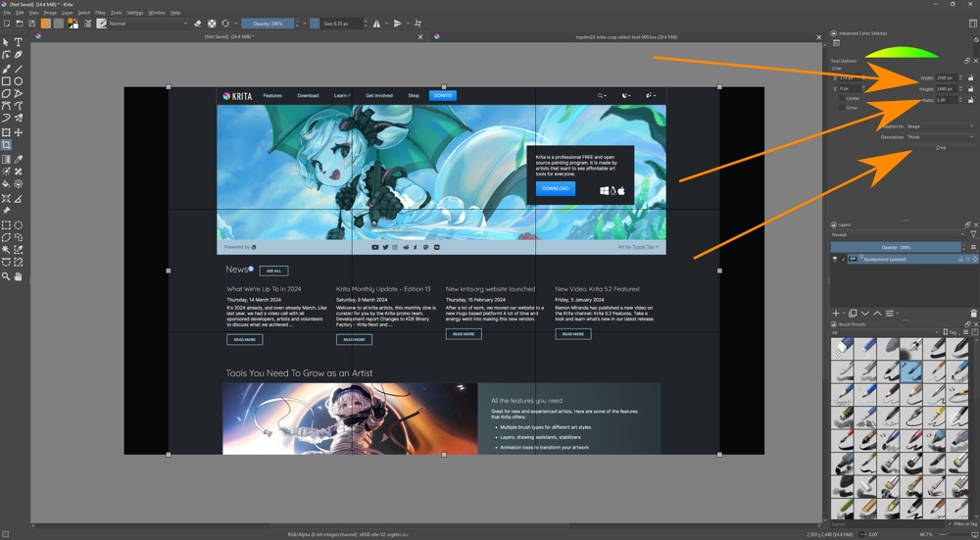Select the Polygon tool
The image size is (980, 540).
point(6,94)
